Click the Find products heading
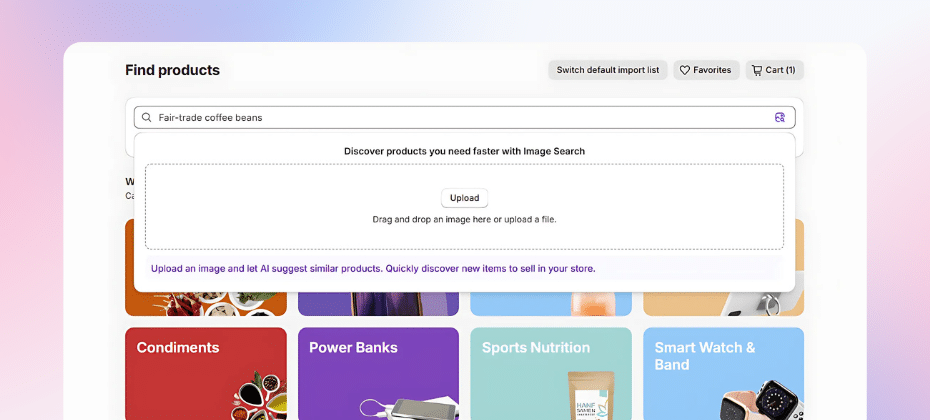 coord(173,70)
